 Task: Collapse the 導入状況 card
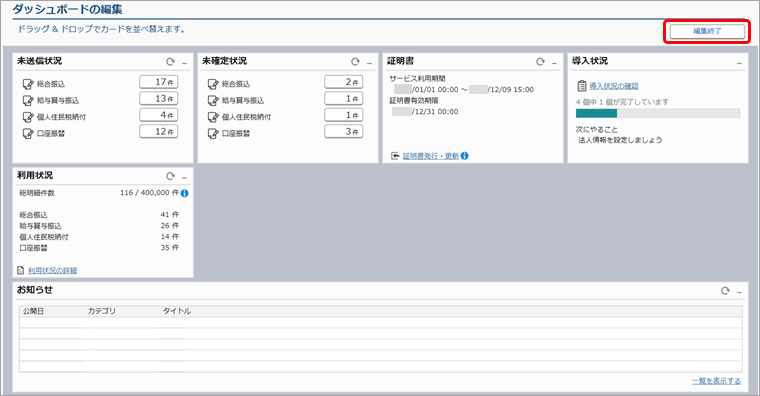coord(739,63)
